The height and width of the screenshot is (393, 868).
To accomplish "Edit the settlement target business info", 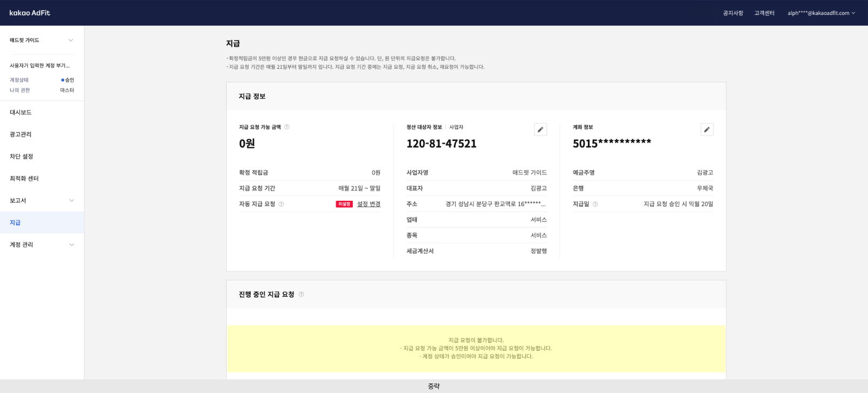I will click(x=540, y=130).
